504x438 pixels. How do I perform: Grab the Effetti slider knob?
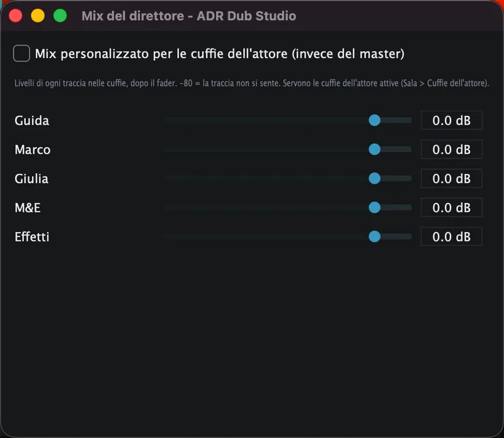tap(374, 237)
